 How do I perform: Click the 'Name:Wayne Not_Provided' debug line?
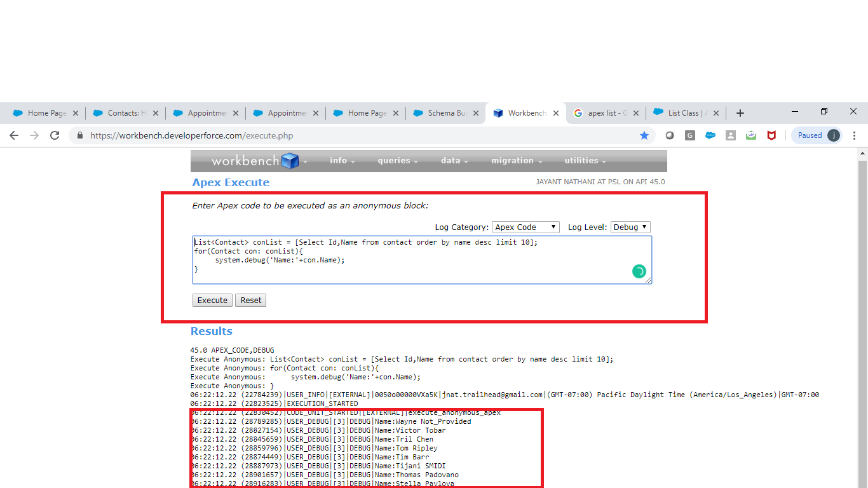coord(331,421)
